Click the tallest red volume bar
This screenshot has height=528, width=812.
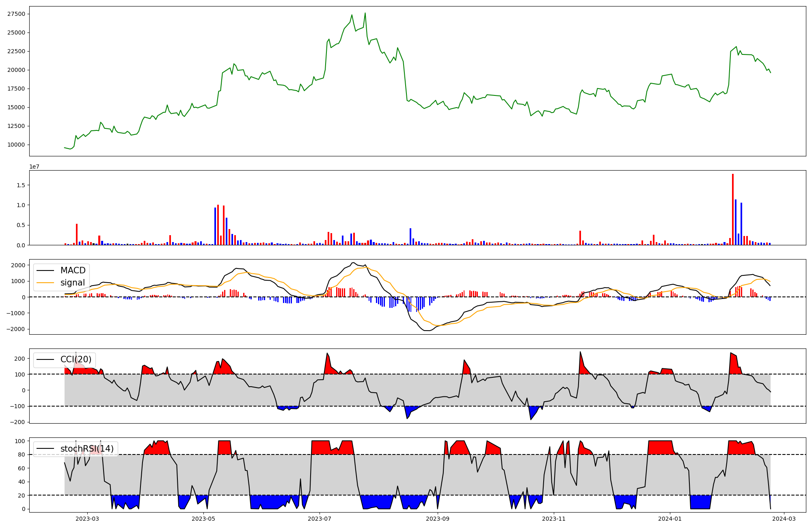pyautogui.click(x=733, y=209)
